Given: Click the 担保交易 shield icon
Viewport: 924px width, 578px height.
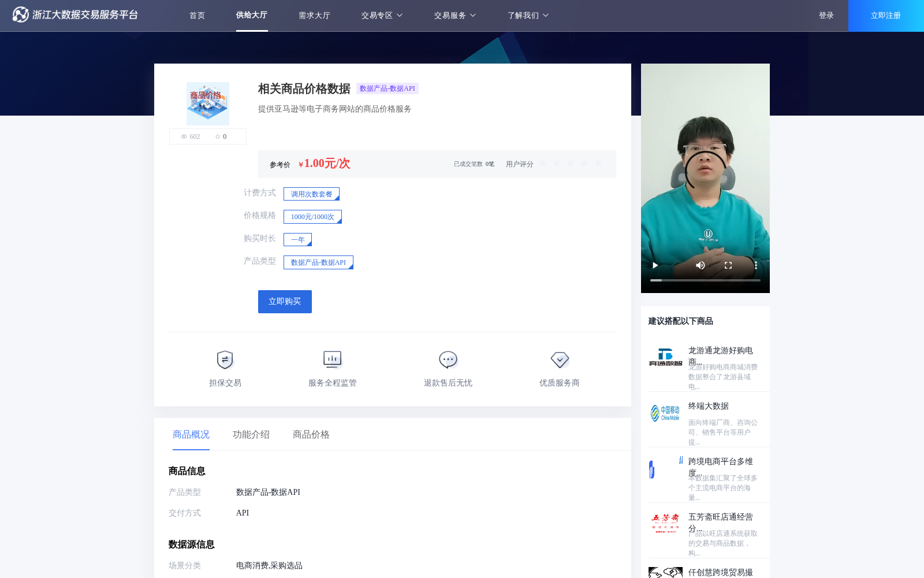Looking at the screenshot, I should (225, 360).
